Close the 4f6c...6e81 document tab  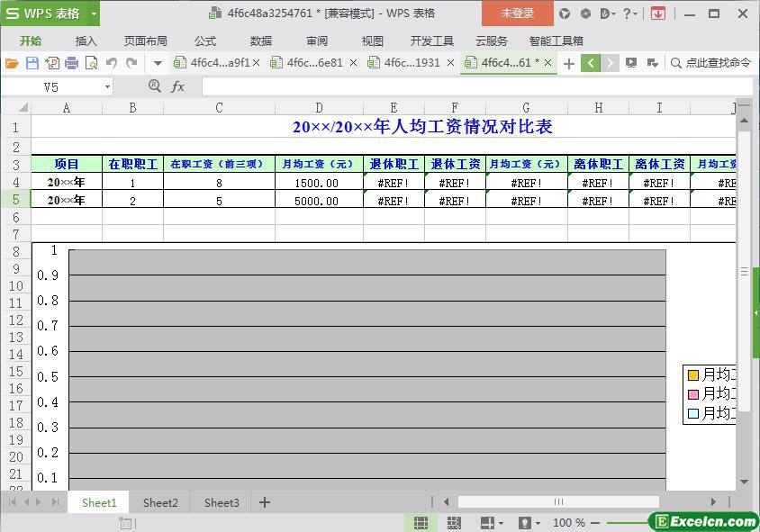coord(353,63)
